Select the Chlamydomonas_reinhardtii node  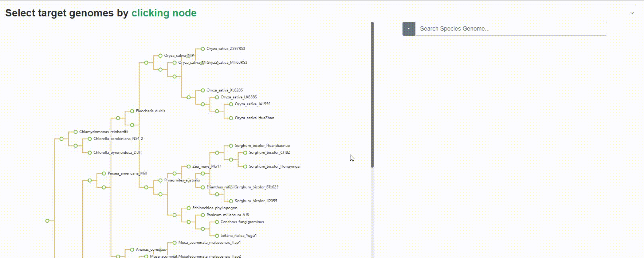tap(76, 132)
